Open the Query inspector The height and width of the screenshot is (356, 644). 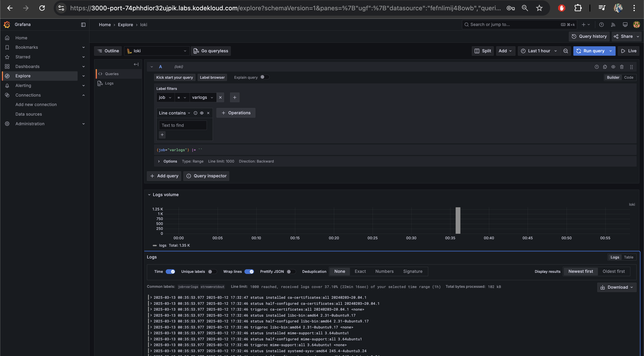coord(206,176)
